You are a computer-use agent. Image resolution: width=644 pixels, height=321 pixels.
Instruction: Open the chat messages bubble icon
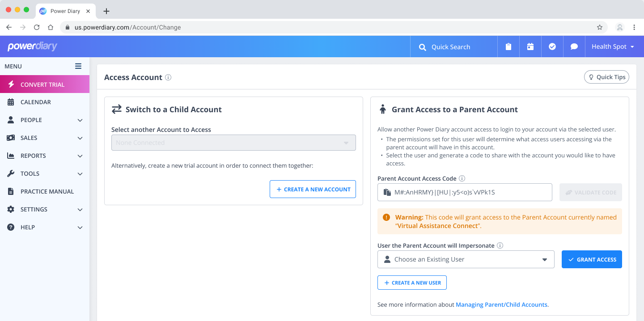(574, 47)
